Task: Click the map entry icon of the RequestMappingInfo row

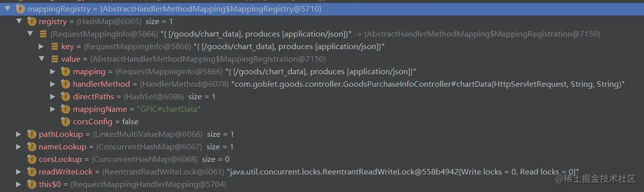Action: (43, 34)
